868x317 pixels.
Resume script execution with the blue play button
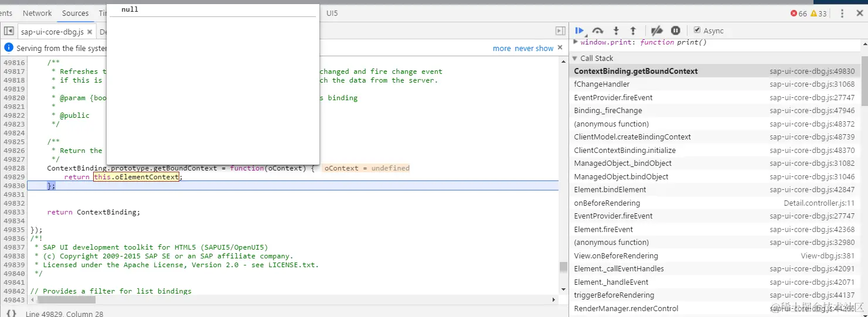580,30
